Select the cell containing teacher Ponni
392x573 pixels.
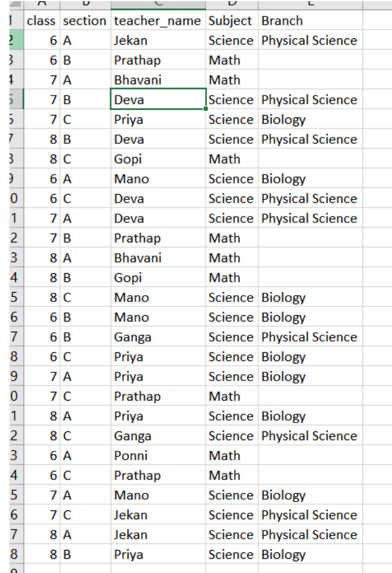pos(131,456)
